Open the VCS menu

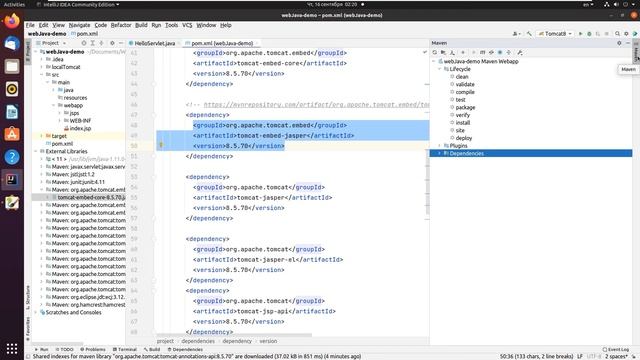[187, 25]
